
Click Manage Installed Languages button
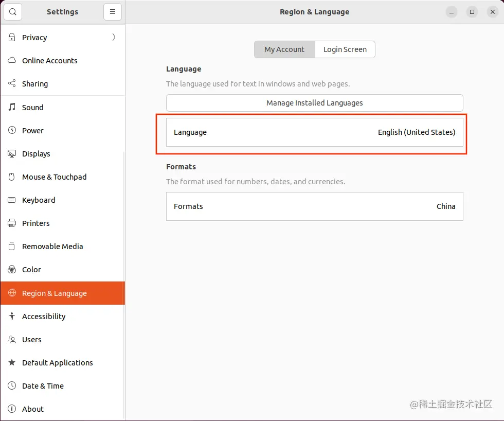(x=315, y=103)
